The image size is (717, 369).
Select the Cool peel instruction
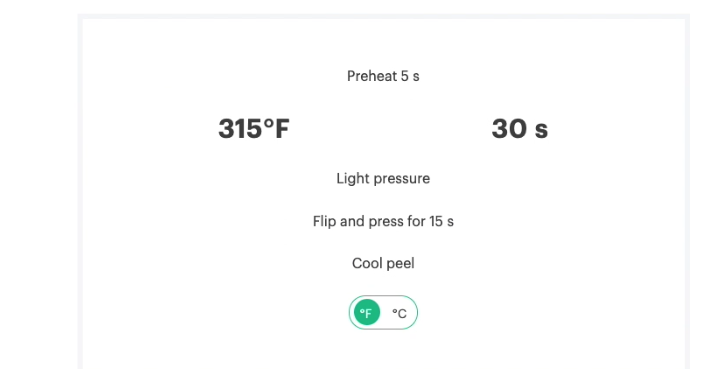(383, 263)
